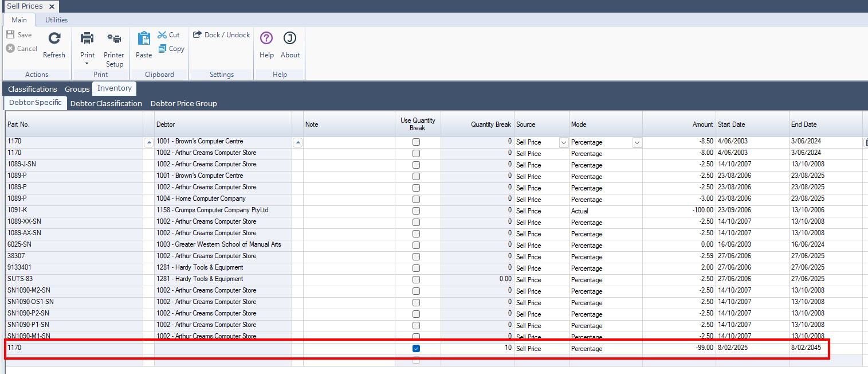Click the Cancel button

click(x=22, y=49)
